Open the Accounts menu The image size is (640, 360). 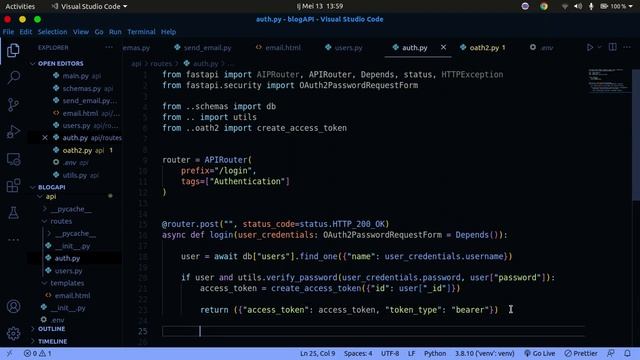13,306
